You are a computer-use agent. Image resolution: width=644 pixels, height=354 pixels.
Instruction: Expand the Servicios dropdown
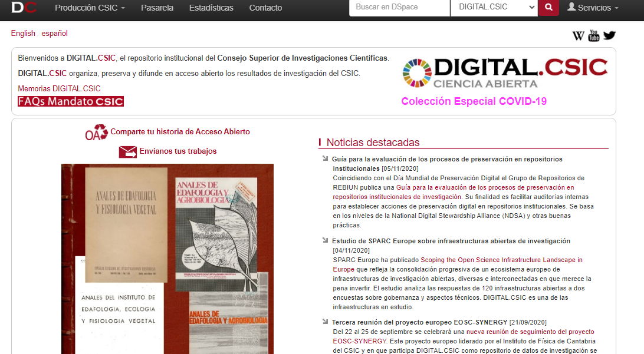pos(593,8)
